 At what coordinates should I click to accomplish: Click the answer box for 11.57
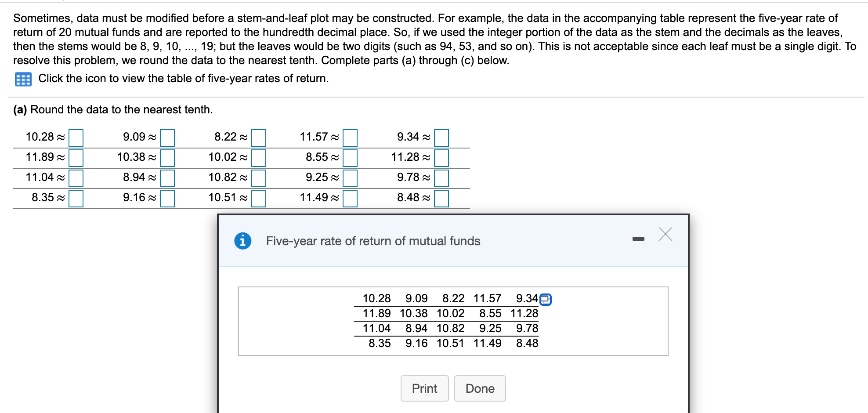pos(349,138)
